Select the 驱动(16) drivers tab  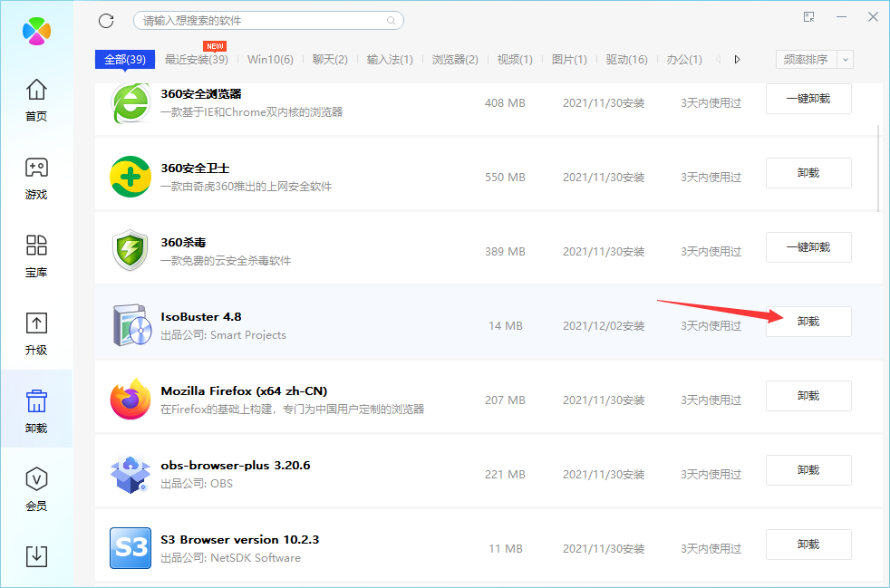[626, 60]
